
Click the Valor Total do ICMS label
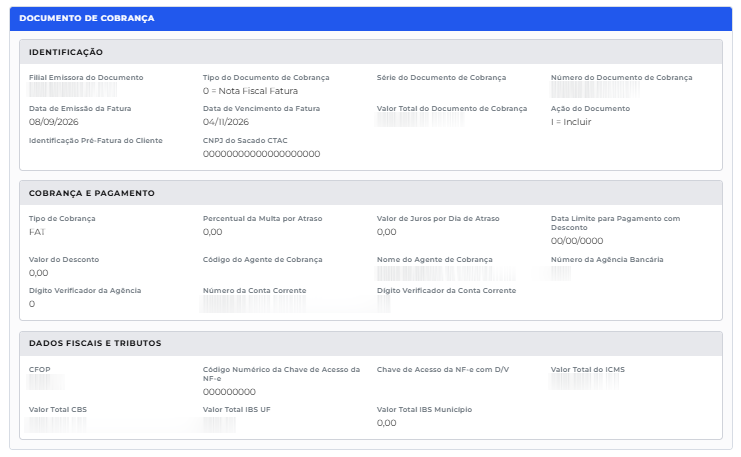587,370
